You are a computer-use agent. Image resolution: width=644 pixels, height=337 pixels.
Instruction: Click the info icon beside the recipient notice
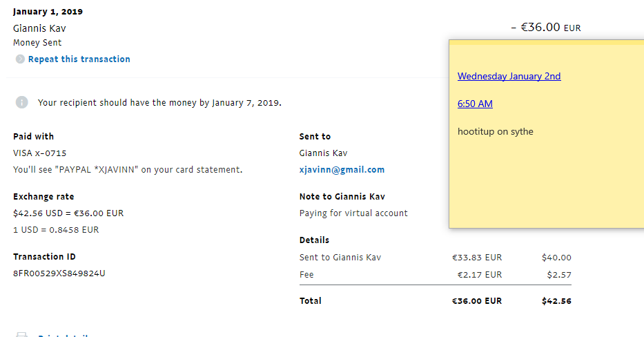pyautogui.click(x=22, y=103)
